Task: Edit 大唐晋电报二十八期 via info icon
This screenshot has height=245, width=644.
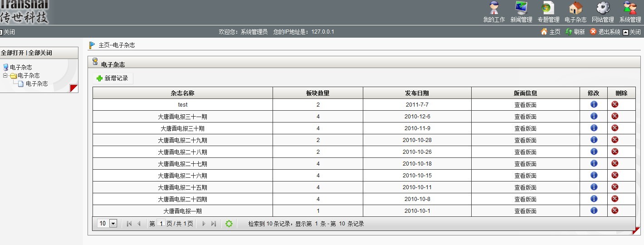Action: [x=594, y=152]
